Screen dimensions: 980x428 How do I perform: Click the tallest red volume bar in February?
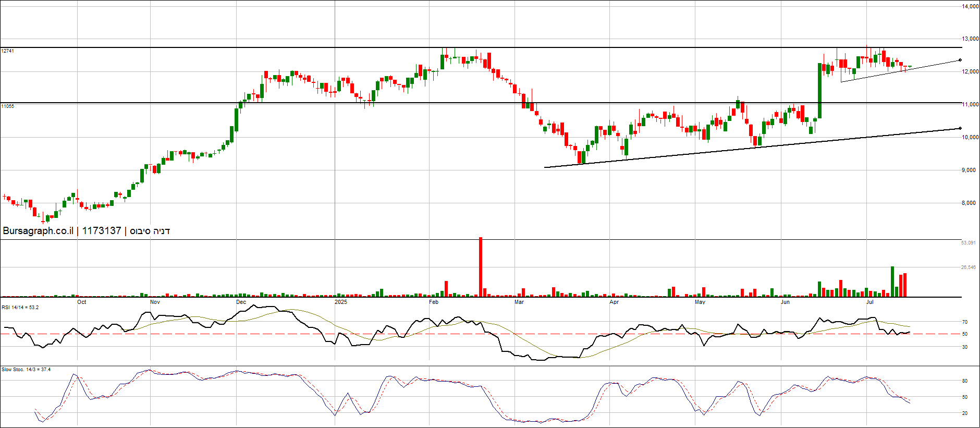coord(481,267)
